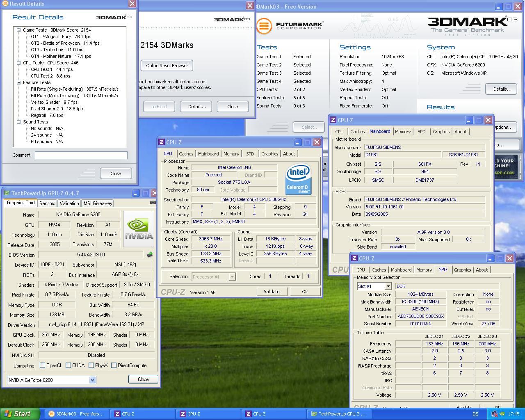Collapse the Feature Tests tree node
The height and width of the screenshot is (420, 525).
tap(19, 82)
